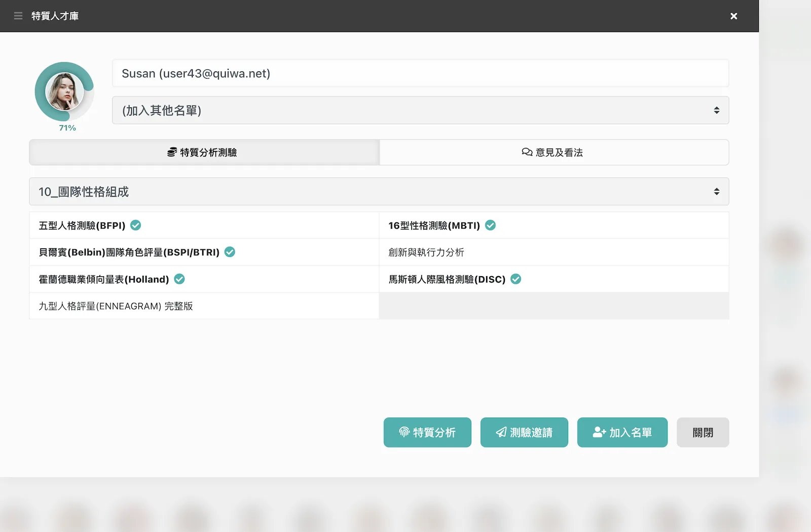Click the 特質分析 button
The height and width of the screenshot is (532, 811).
(x=427, y=433)
